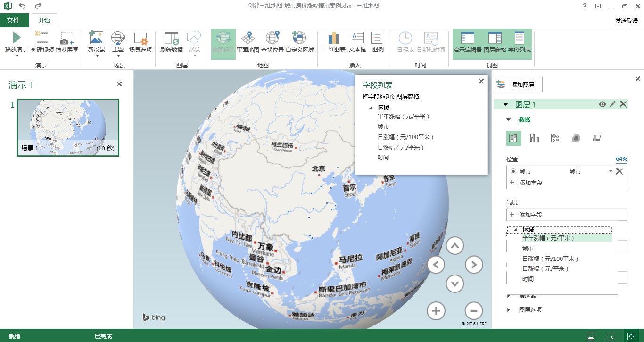Open the 主题 themes icon
This screenshot has width=644, height=342.
[118, 38]
